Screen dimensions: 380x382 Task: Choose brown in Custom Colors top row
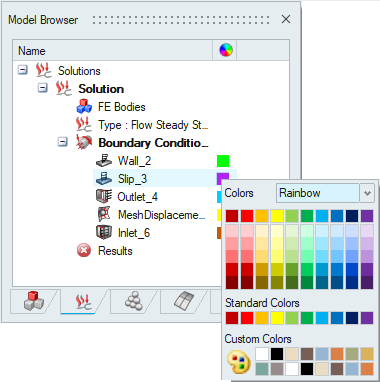(307, 354)
